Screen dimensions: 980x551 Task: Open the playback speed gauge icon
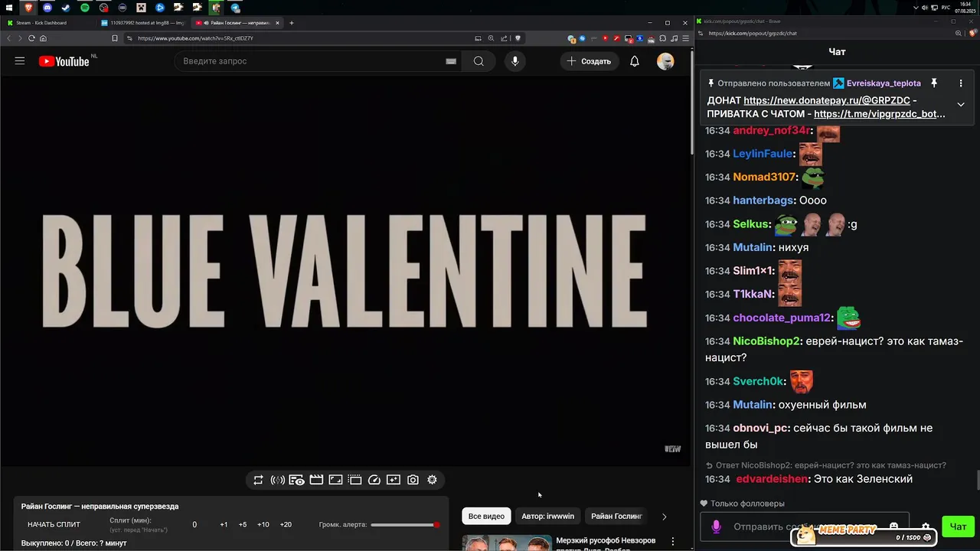pos(374,480)
